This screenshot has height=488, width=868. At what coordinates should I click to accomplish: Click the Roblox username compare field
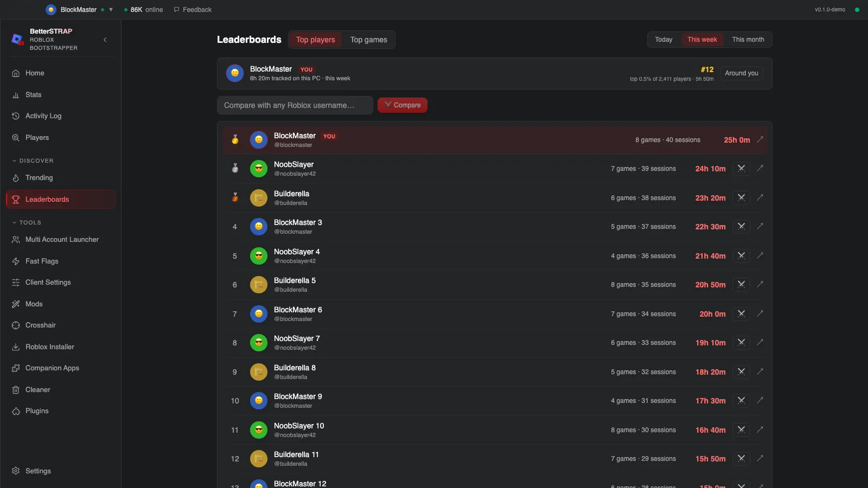295,105
